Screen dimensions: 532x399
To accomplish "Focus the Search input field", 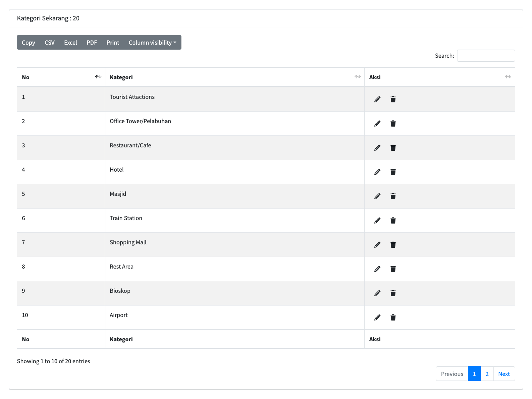I will click(x=486, y=56).
